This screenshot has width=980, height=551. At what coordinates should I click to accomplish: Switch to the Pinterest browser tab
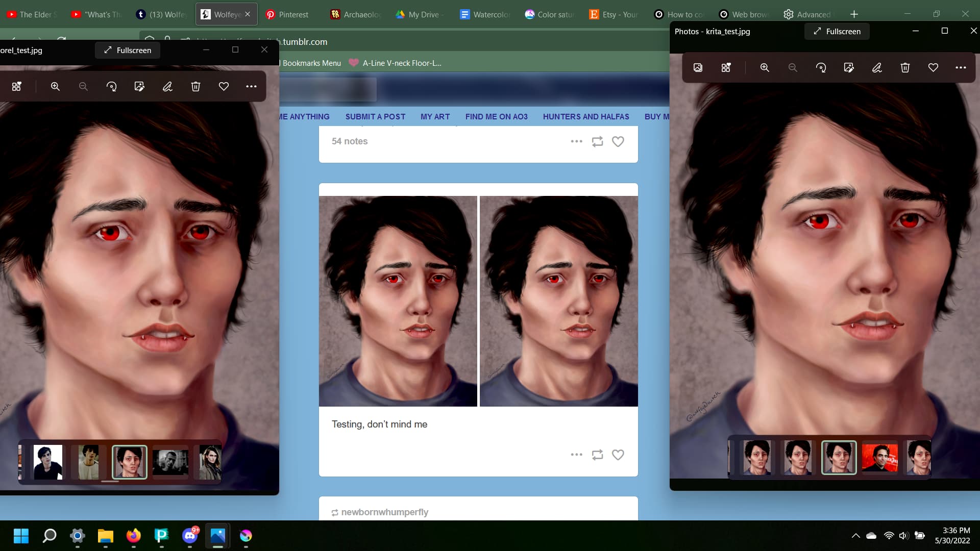coord(287,14)
